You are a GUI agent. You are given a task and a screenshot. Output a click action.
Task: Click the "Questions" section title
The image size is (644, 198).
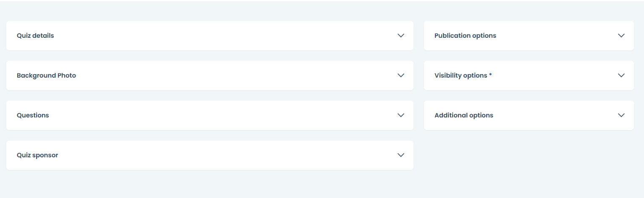tap(33, 115)
